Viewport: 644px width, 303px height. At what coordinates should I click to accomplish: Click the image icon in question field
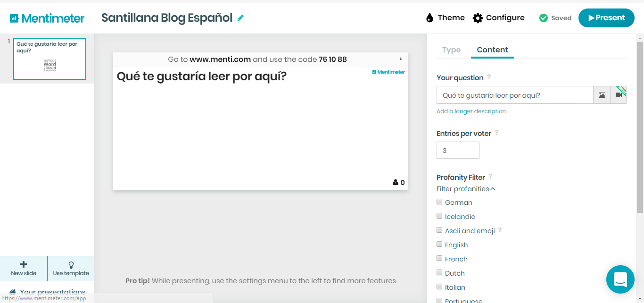[602, 95]
